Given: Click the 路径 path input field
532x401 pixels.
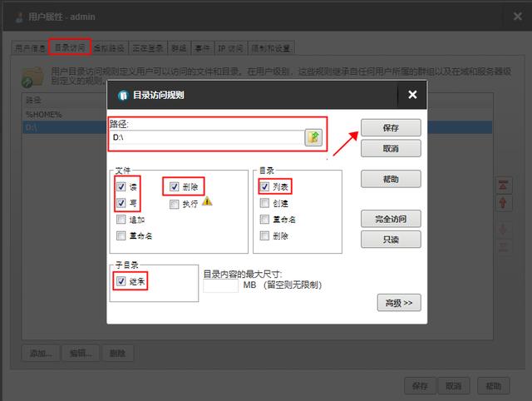Looking at the screenshot, I should (x=206, y=137).
